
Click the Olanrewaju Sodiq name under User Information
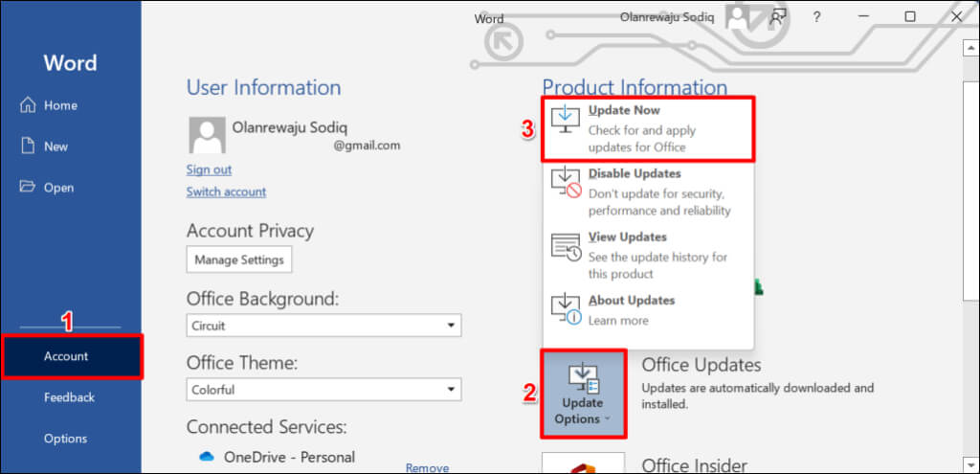click(290, 127)
